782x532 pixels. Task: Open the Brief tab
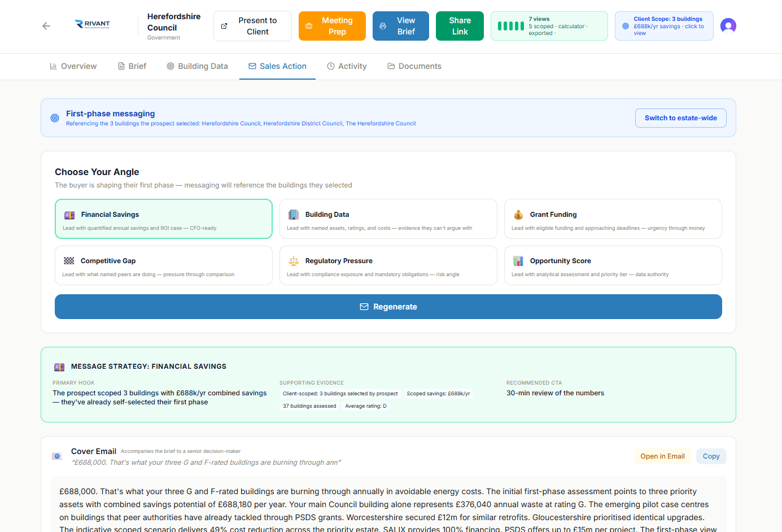(132, 66)
